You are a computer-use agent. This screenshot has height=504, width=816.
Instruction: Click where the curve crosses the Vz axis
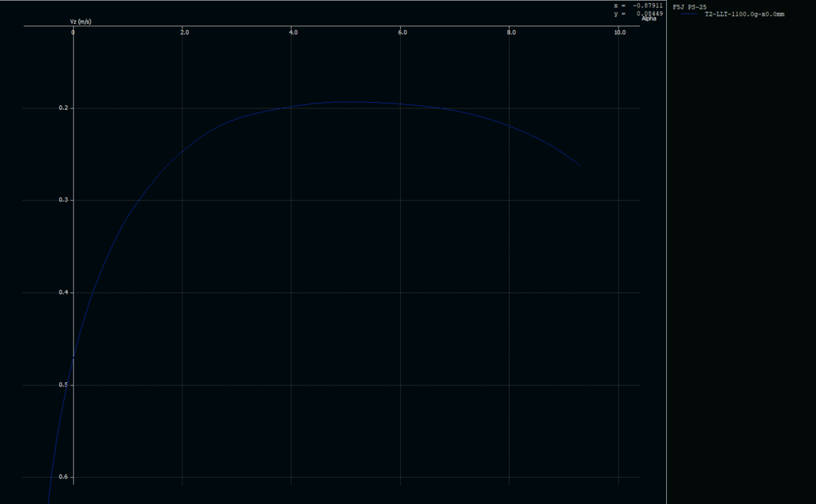[73, 357]
